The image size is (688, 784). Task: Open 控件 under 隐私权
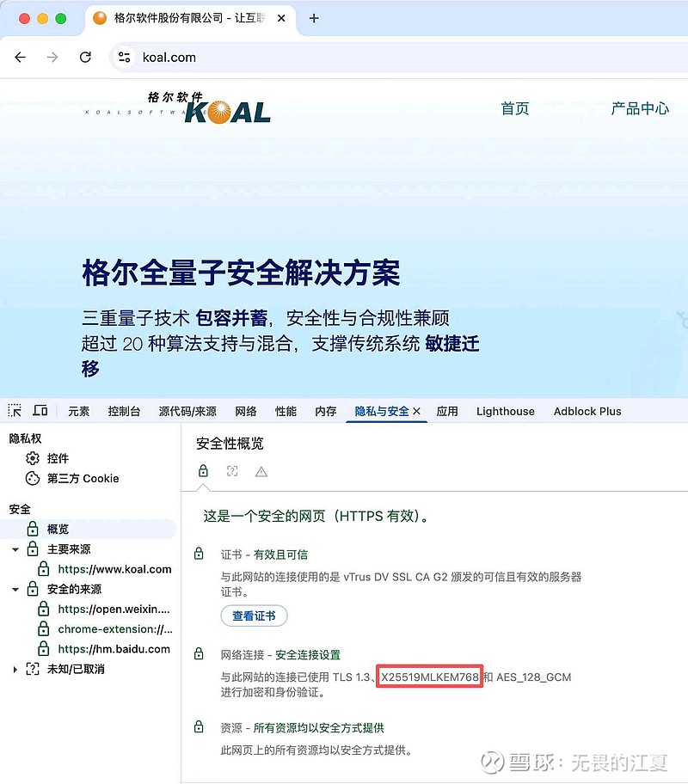(x=58, y=458)
